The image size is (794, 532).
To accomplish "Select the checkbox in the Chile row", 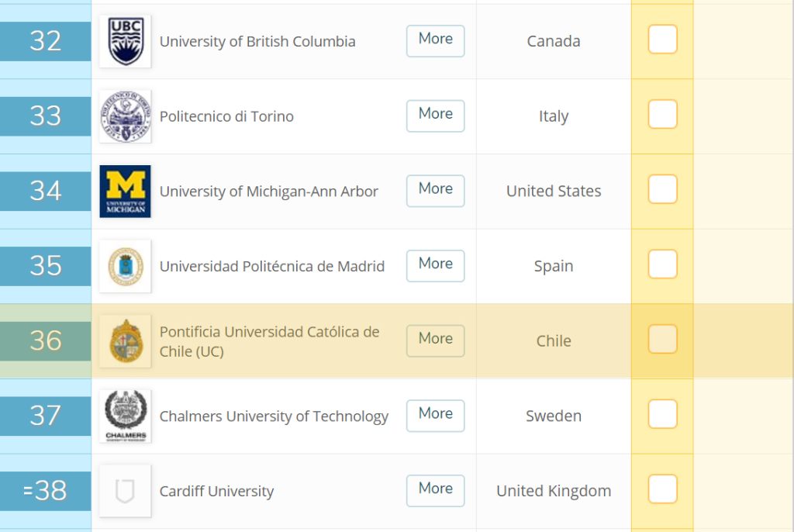I will pyautogui.click(x=662, y=340).
